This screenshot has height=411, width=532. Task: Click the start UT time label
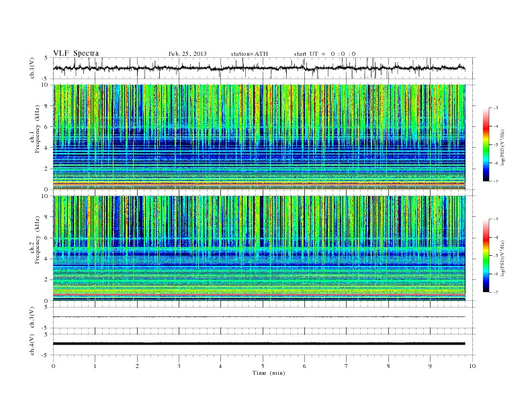[x=324, y=54]
